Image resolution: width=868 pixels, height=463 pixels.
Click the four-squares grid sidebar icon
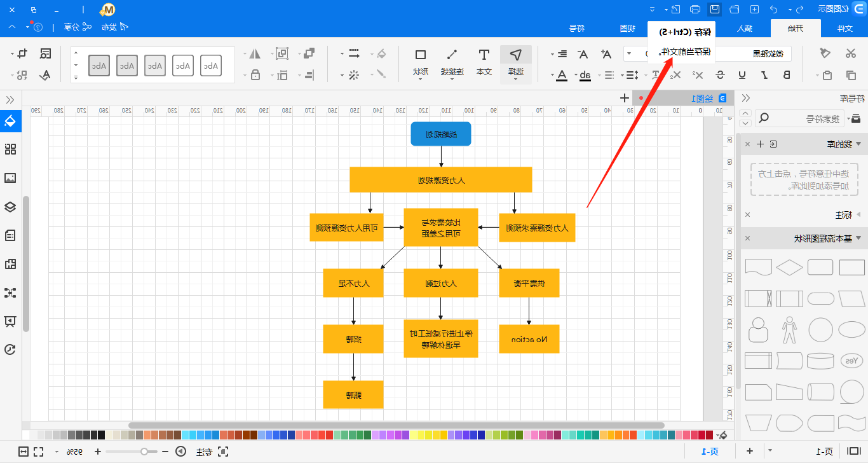[10, 149]
